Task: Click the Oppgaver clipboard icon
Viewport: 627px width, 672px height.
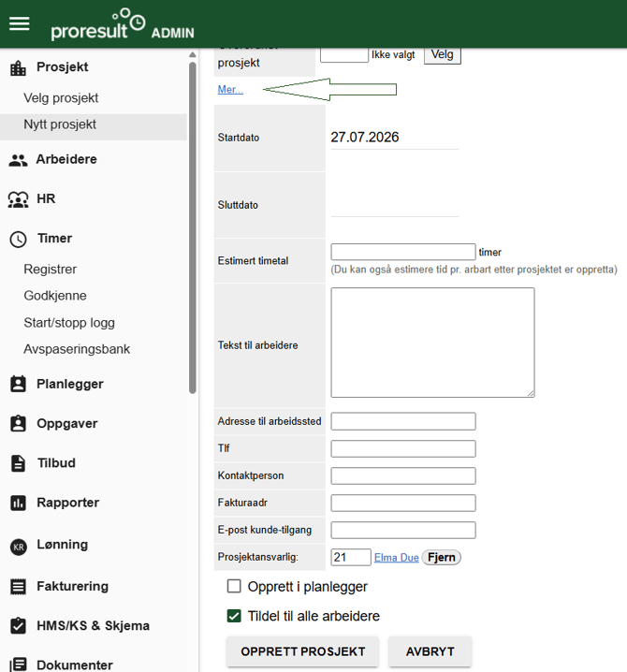Action: tap(18, 423)
